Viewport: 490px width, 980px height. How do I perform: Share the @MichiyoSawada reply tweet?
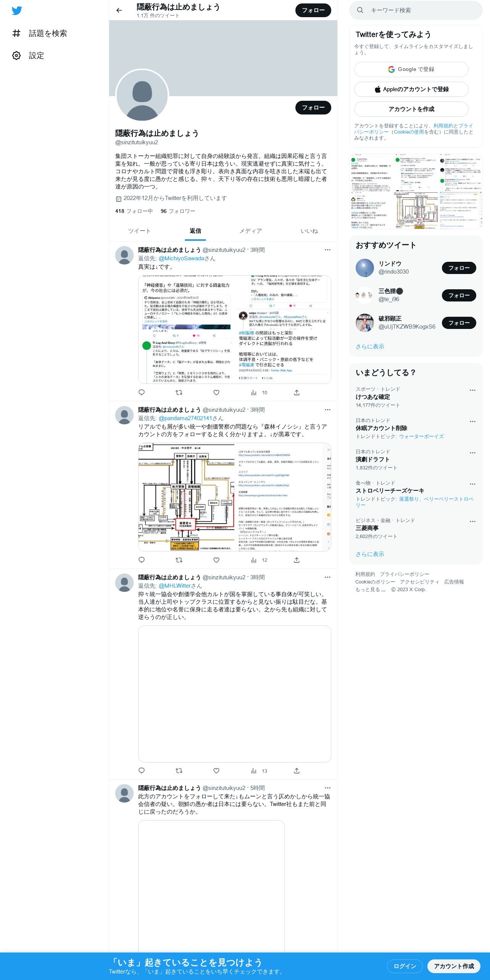(297, 392)
